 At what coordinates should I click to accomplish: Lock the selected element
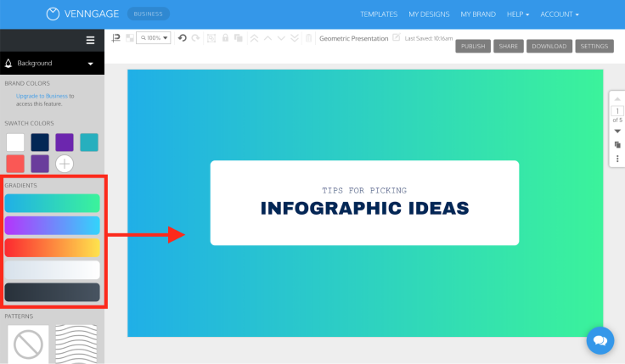pyautogui.click(x=225, y=38)
